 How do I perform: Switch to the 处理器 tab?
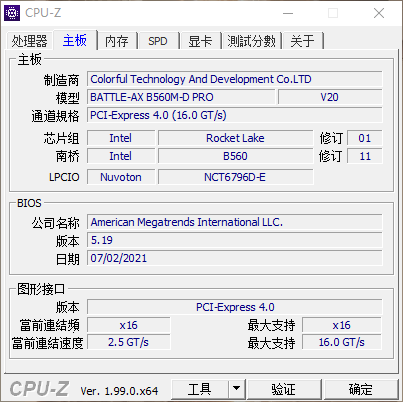29,41
